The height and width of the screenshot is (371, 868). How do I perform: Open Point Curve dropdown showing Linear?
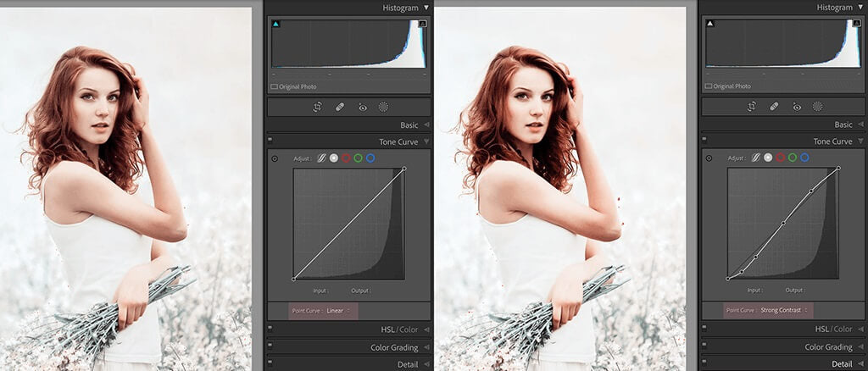pyautogui.click(x=337, y=311)
